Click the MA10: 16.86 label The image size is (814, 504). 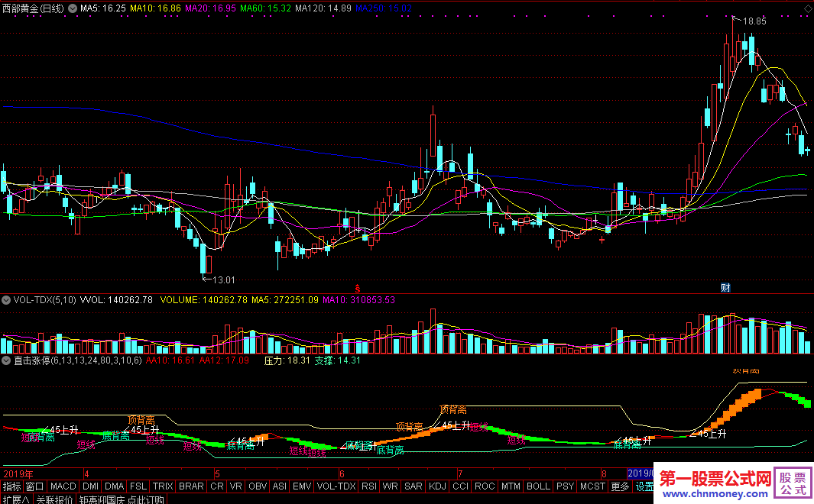[155, 9]
